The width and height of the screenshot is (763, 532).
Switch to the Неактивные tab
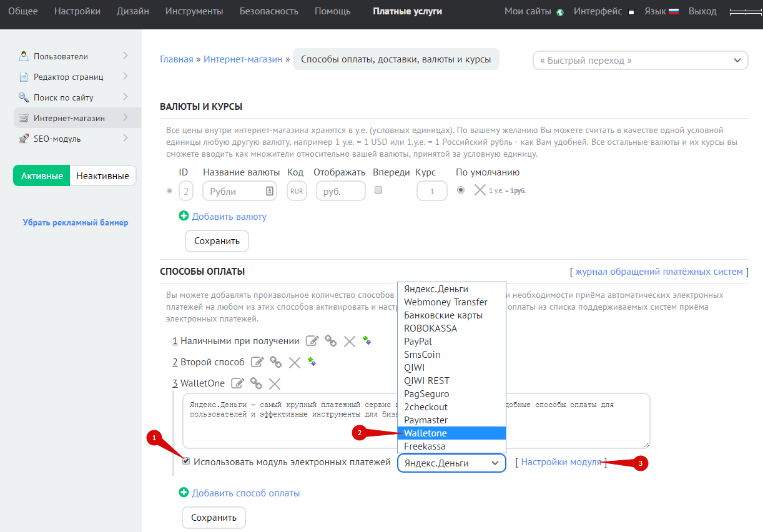[102, 175]
